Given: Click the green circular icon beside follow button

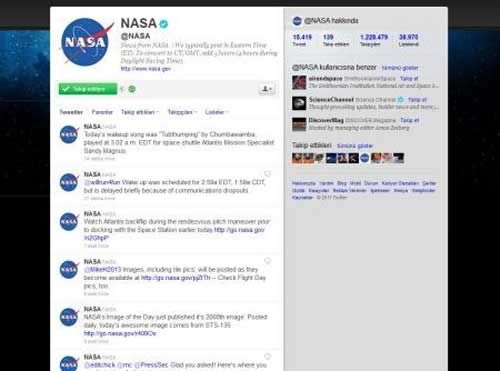Looking at the screenshot, I should [x=132, y=89].
